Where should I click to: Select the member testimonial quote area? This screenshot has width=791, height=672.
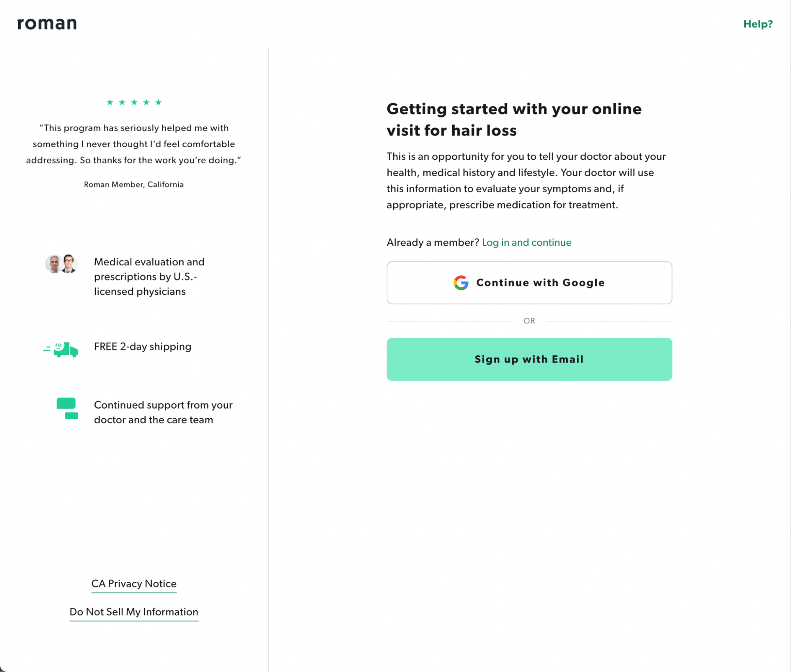coord(133,144)
